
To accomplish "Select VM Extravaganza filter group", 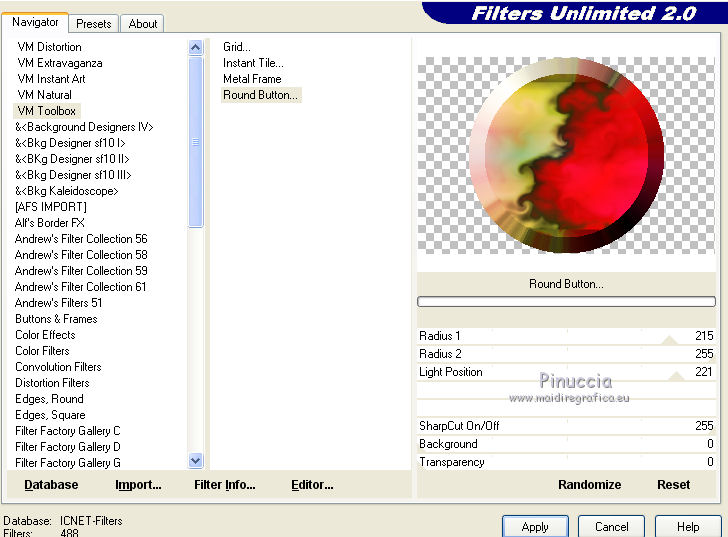I will (x=60, y=63).
